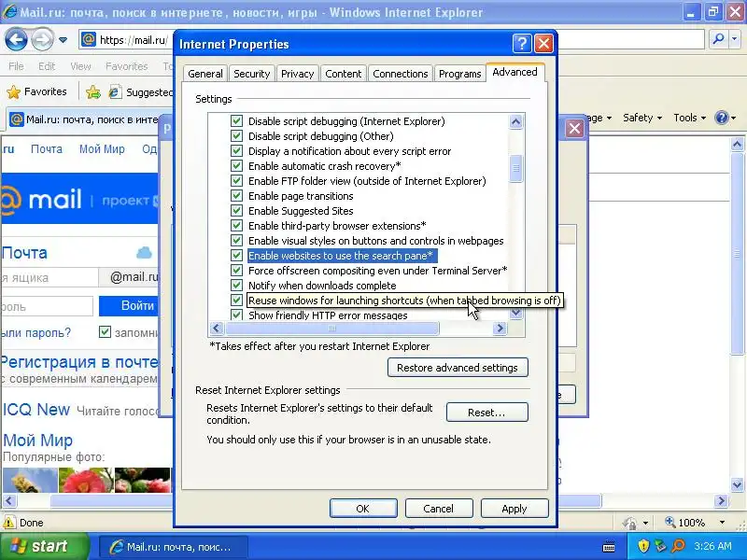Open the Tools menu dropdown
The height and width of the screenshot is (560, 747).
(x=689, y=118)
